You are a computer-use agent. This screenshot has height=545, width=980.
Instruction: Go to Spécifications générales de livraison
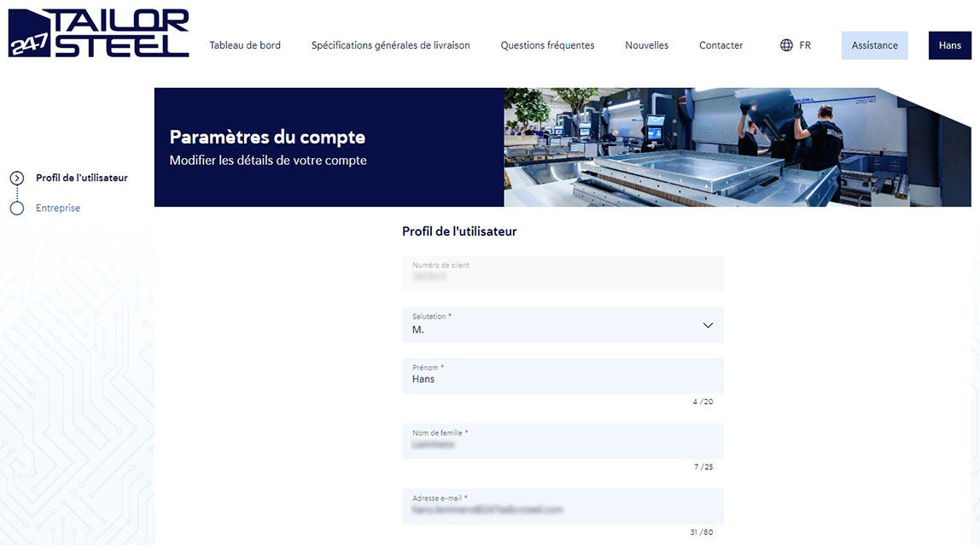click(x=390, y=45)
